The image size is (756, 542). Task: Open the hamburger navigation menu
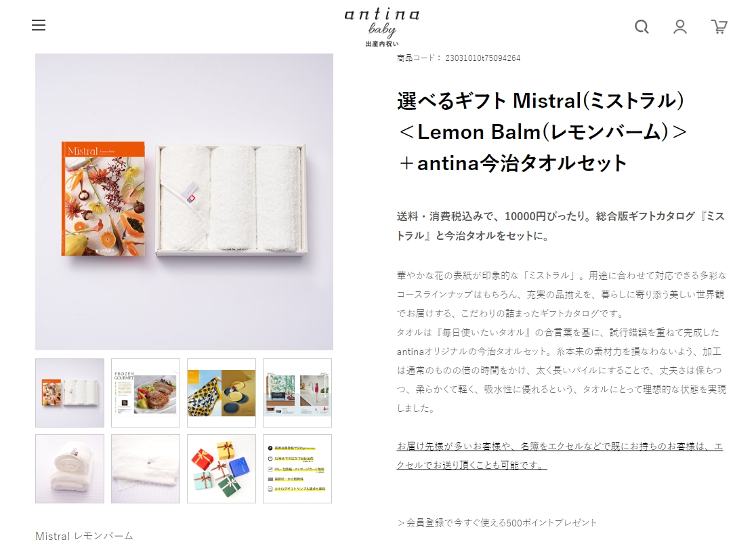point(39,25)
